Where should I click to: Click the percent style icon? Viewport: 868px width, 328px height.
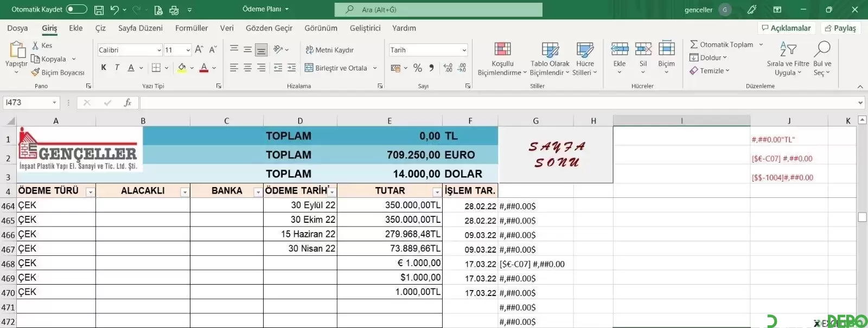pos(417,68)
